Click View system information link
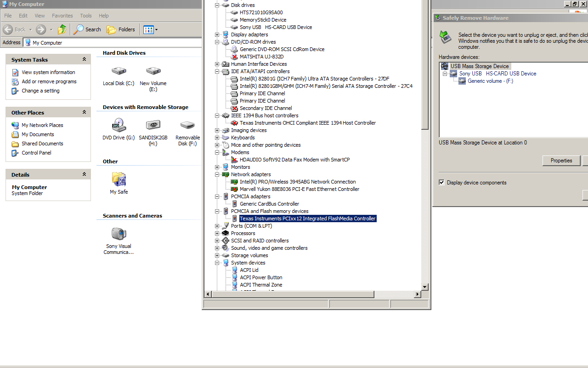The height and width of the screenshot is (368, 588). pos(48,72)
